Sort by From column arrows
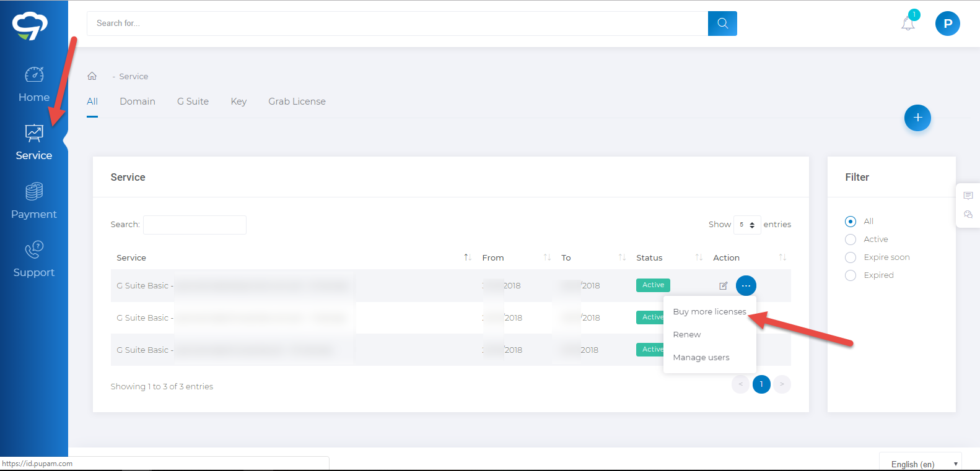 (x=547, y=257)
